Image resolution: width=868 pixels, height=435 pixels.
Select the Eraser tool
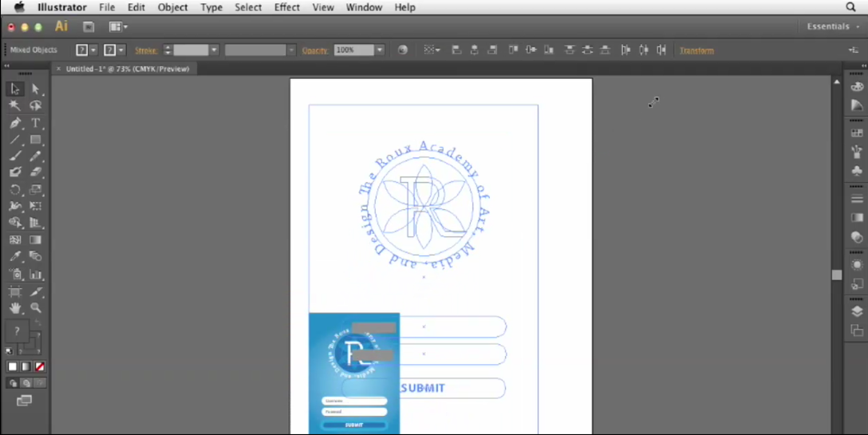pyautogui.click(x=35, y=172)
